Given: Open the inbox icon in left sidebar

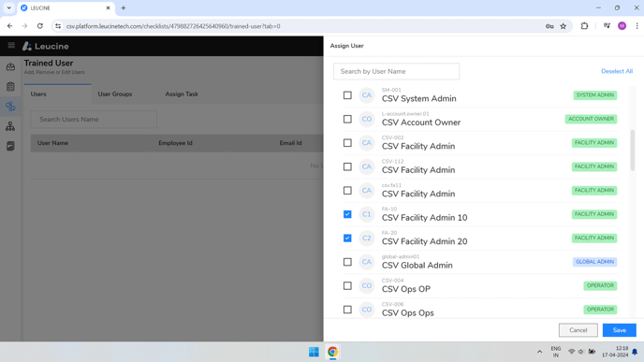Looking at the screenshot, I should pos(10,66).
